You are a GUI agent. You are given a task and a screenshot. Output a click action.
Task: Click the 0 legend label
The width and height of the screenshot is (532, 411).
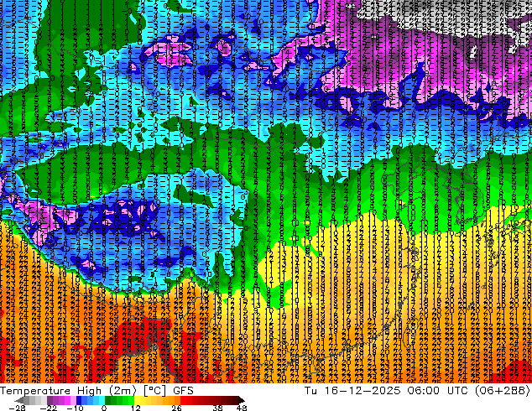[x=104, y=408]
